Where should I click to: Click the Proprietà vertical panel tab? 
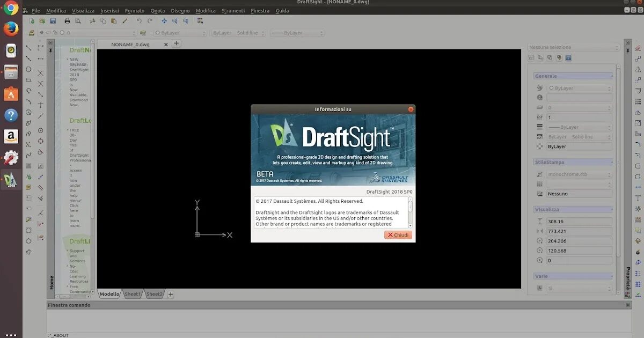pos(627,278)
